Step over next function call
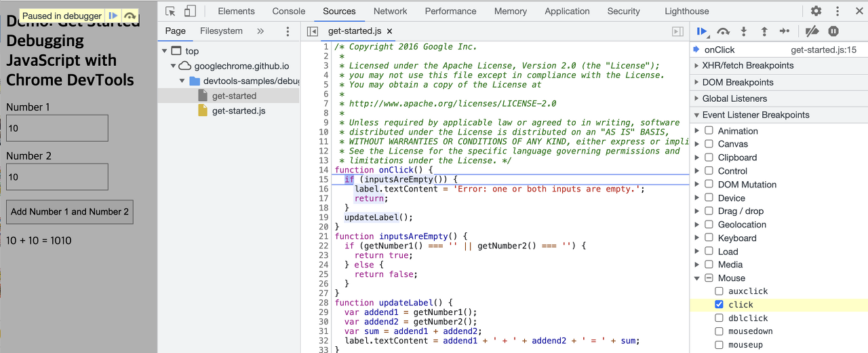Image resolution: width=868 pixels, height=353 pixels. [x=724, y=31]
